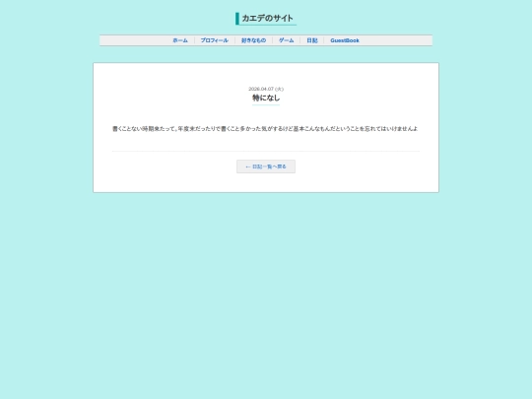This screenshot has height=399, width=532.
Task: Go to the ホーム nav item
Action: 180,40
